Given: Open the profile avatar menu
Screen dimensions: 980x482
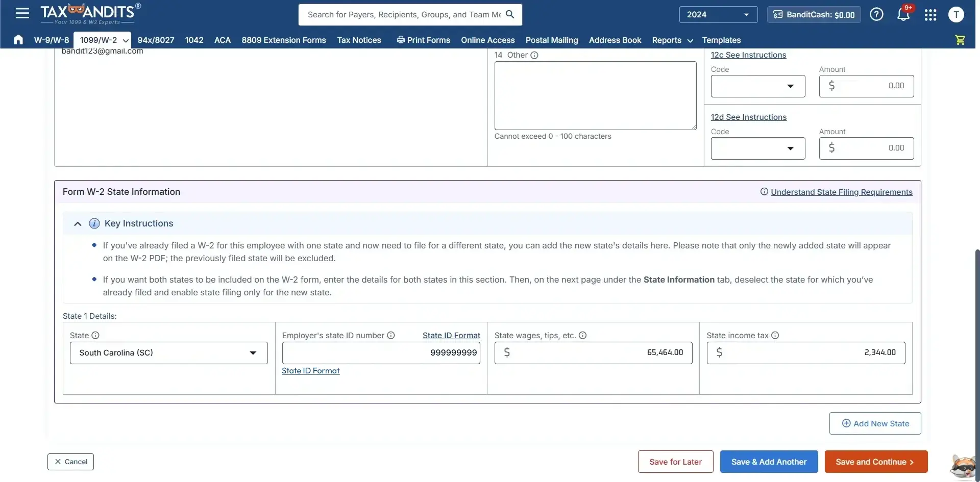Looking at the screenshot, I should pos(956,14).
